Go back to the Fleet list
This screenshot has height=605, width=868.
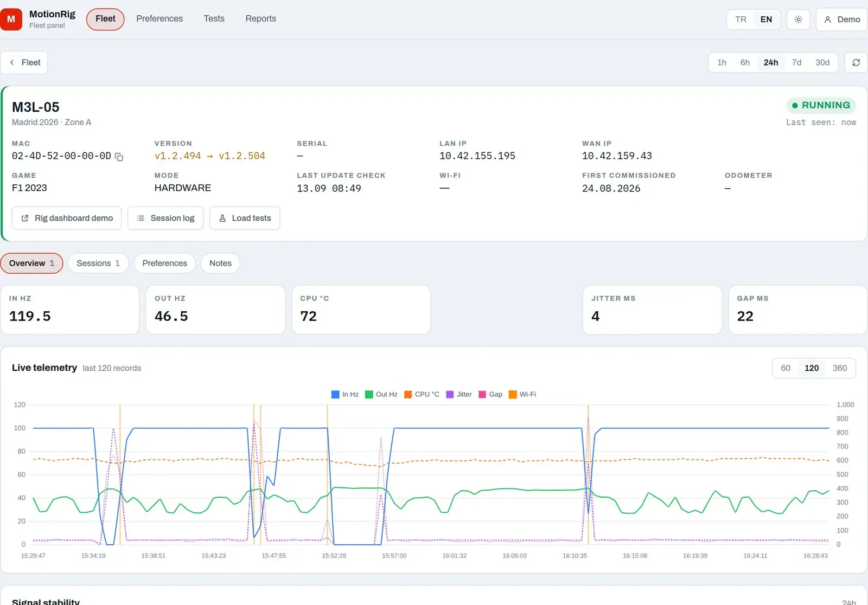click(24, 62)
